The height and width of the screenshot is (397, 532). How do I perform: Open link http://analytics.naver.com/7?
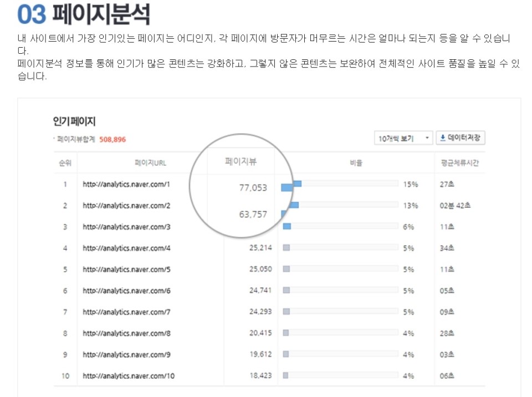(126, 312)
